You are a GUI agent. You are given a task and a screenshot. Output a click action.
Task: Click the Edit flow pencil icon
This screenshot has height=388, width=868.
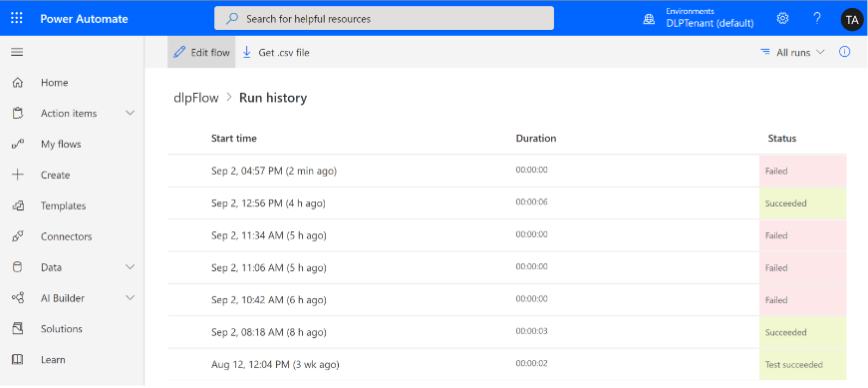coord(179,52)
